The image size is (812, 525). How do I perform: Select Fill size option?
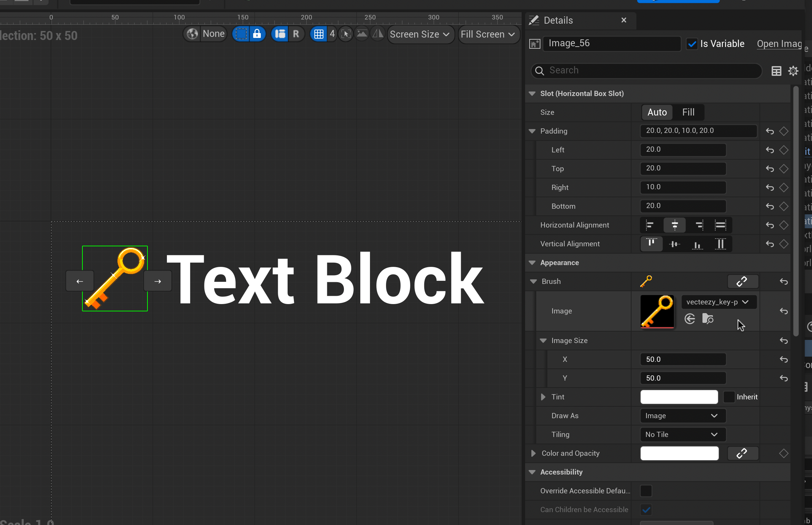click(688, 112)
